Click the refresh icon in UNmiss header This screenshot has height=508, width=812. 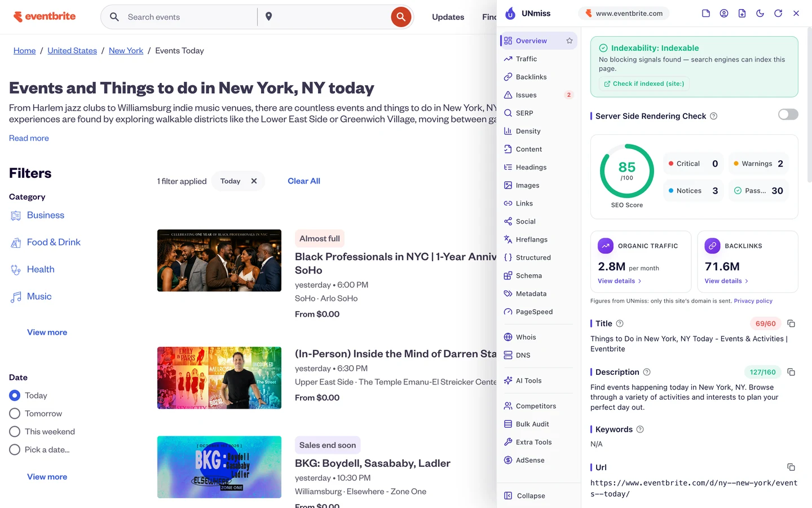[x=778, y=13]
